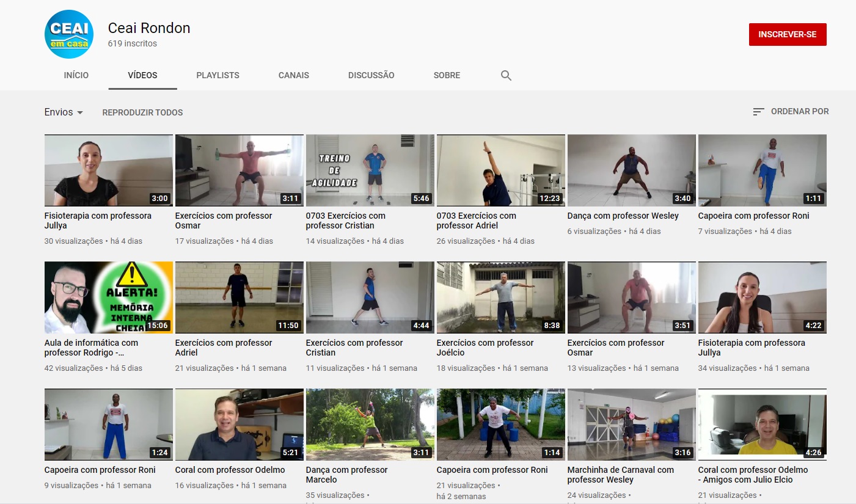Open the 1:14 Capoeira com Roni thumbnail

(501, 425)
